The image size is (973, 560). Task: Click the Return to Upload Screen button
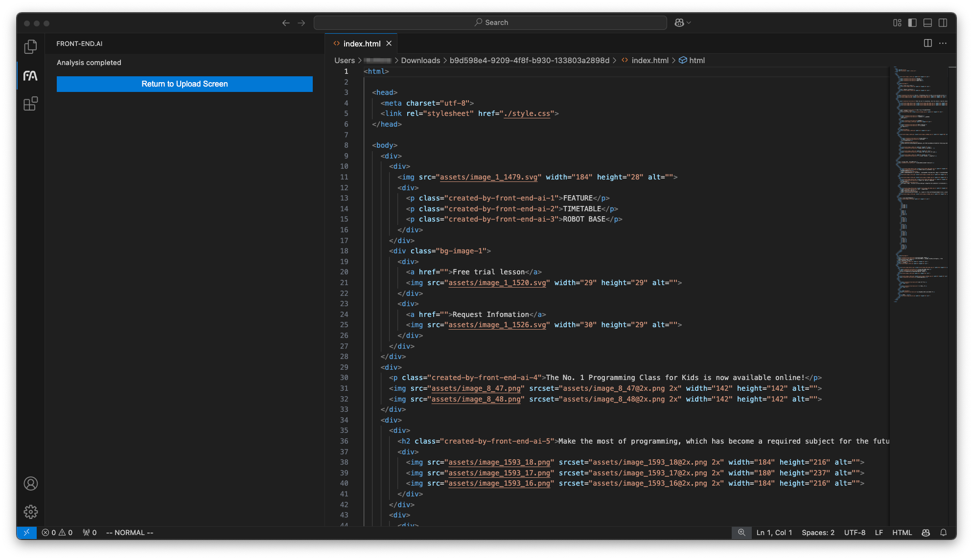click(x=185, y=84)
